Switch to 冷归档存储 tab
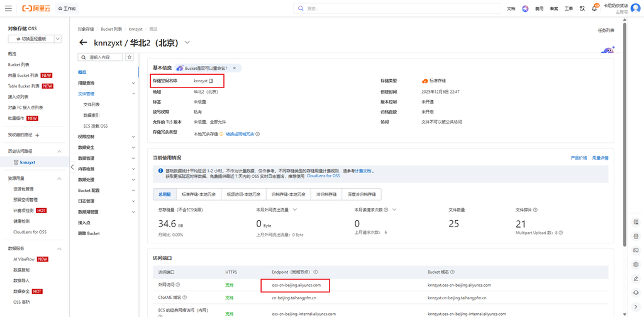Viewport: 644px width, 317px height. point(326,194)
